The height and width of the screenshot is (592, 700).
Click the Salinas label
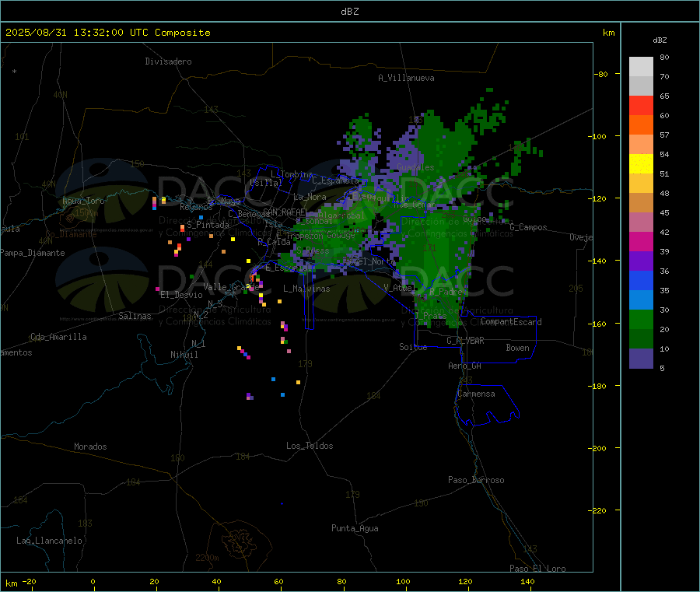(135, 316)
